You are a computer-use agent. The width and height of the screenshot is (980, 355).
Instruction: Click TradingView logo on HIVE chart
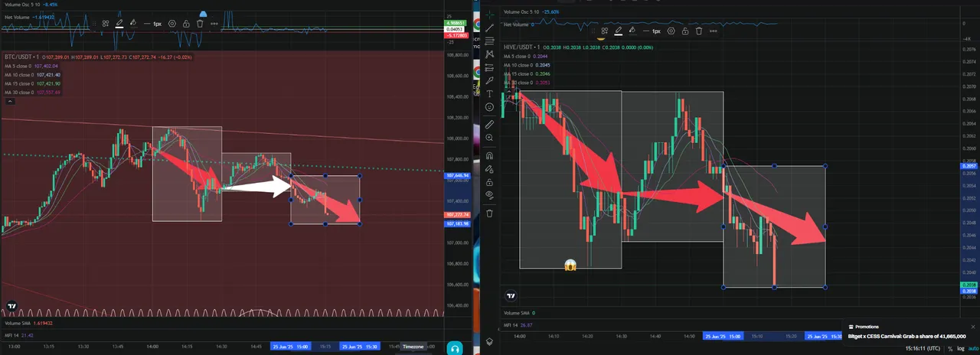pos(511,296)
